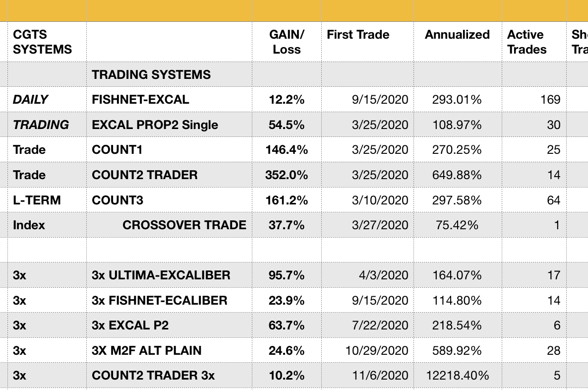588x390 pixels.
Task: Click the CROSSOVER TRADE cell
Action: (x=184, y=225)
